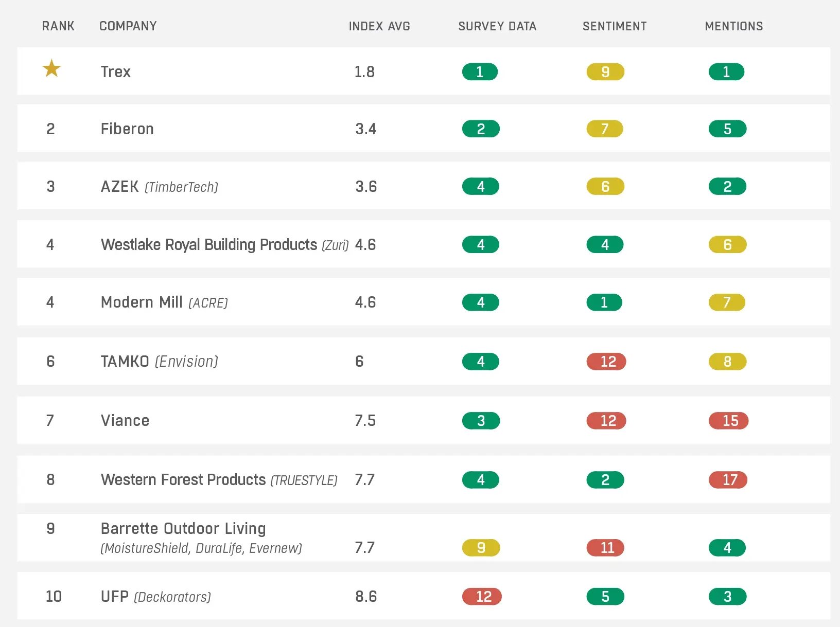Click Modern Mill's green sentiment badge 1
Screen dimensions: 840x627
coord(604,302)
